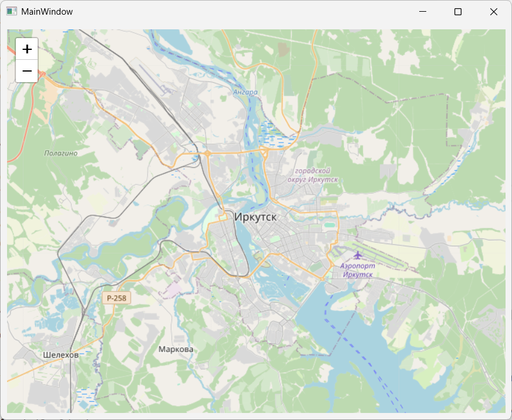Click the городской округ Иркутск label
The width and height of the screenshot is (512, 420).
(313, 175)
